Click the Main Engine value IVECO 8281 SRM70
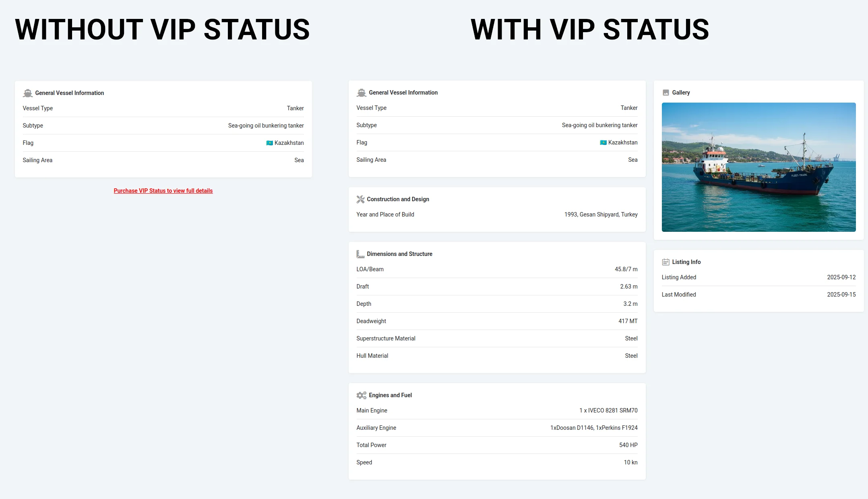 coord(608,410)
